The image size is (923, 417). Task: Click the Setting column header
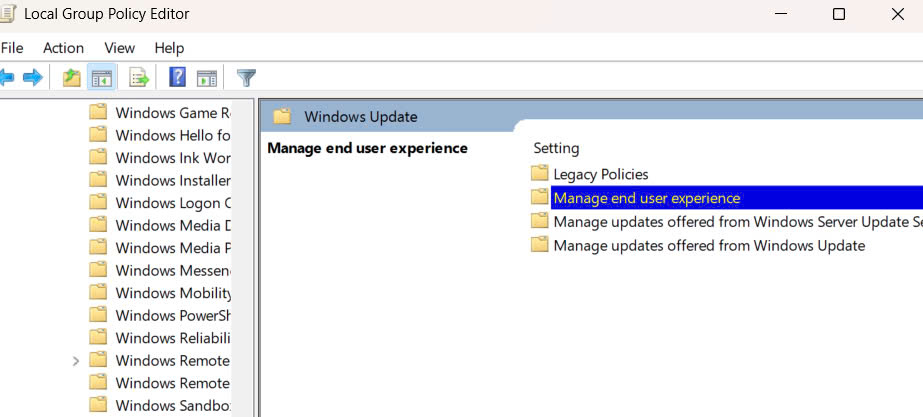click(556, 148)
